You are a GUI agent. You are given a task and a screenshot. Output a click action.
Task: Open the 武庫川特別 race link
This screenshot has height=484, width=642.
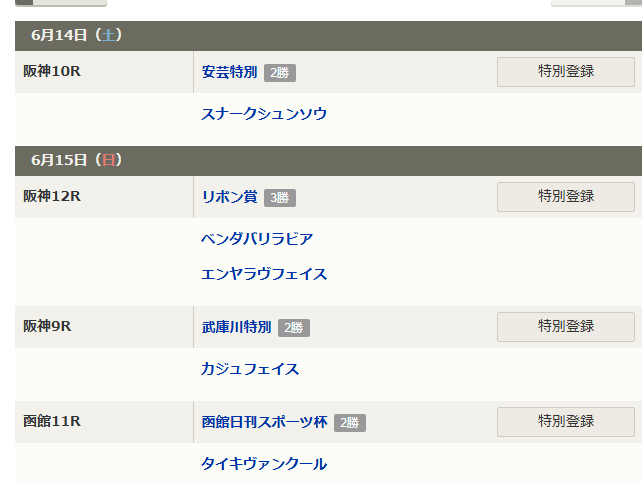coord(236,327)
